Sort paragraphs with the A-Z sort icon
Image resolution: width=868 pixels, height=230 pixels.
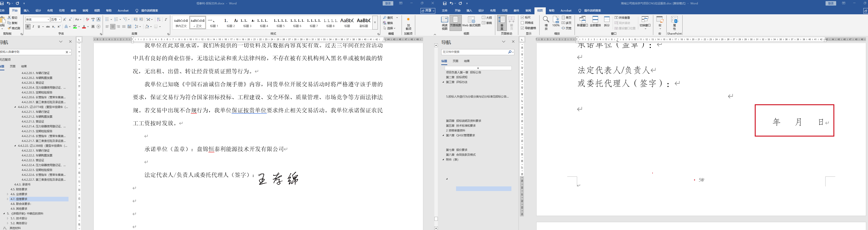point(159,20)
